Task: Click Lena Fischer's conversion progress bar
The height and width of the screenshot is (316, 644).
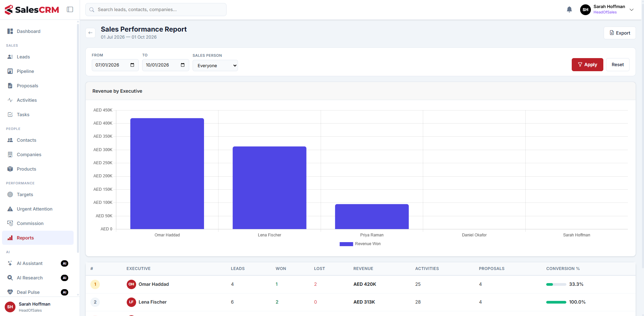Action: 556,302
